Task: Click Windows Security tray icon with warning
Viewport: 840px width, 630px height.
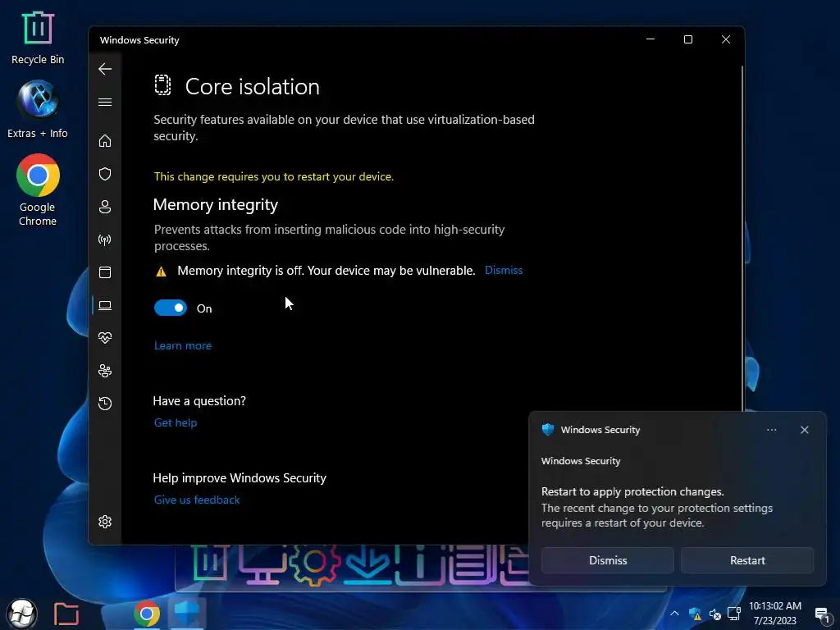Action: coord(695,614)
